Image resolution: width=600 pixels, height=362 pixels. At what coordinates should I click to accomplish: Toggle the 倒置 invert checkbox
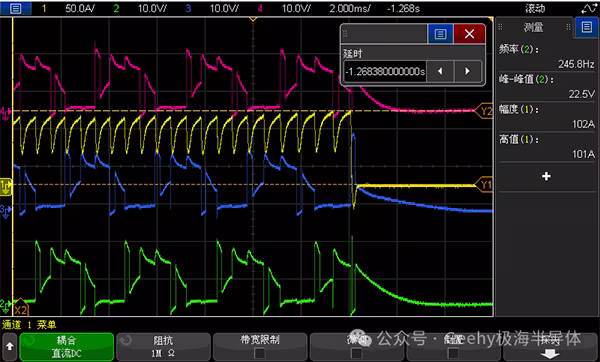tap(453, 352)
